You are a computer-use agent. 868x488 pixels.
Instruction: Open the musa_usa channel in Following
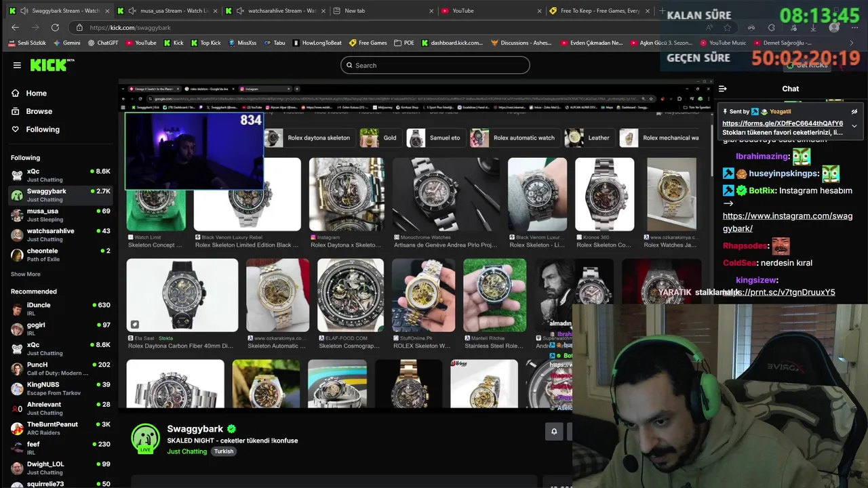59,215
